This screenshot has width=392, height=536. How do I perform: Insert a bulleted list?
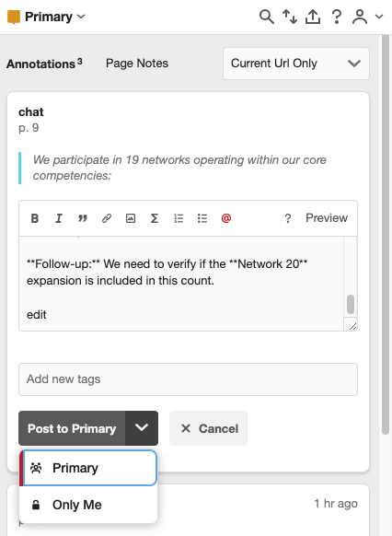202,218
